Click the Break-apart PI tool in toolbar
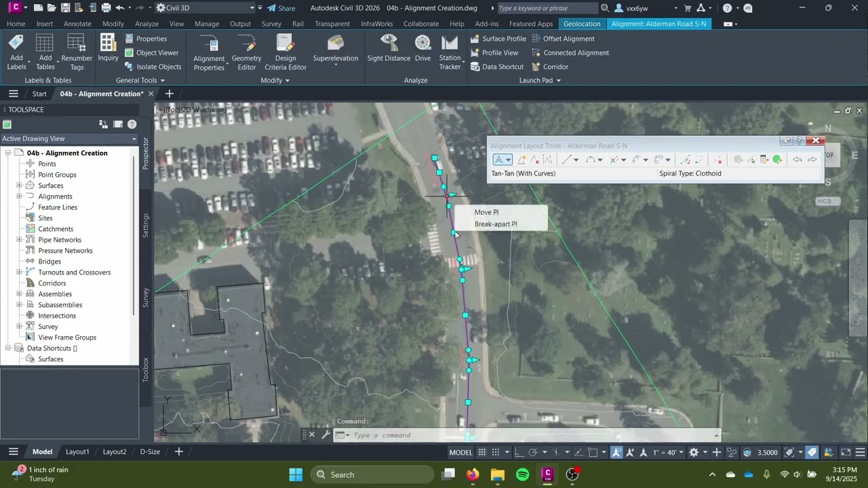This screenshot has height=488, width=868. tap(547, 160)
